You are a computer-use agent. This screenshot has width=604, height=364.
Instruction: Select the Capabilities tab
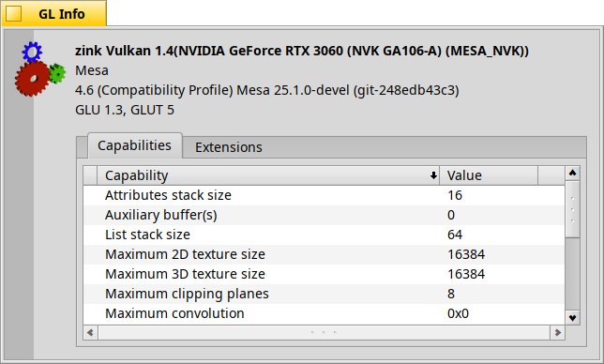[x=134, y=145]
